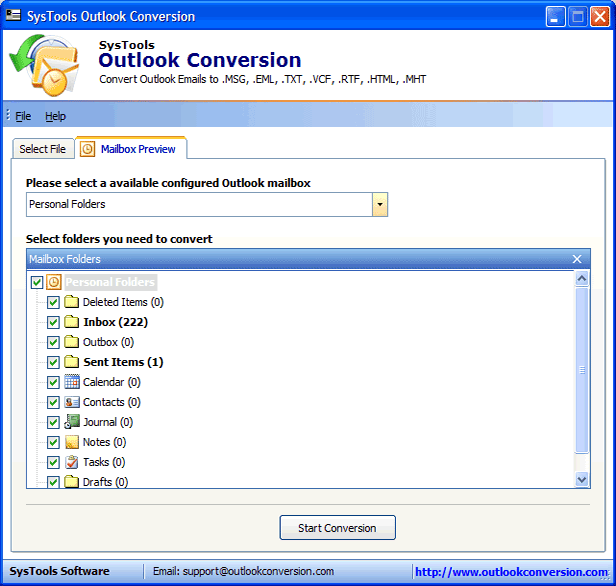This screenshot has width=616, height=586.
Task: Uncheck the Inbox (222) checkbox
Action: pos(53,322)
